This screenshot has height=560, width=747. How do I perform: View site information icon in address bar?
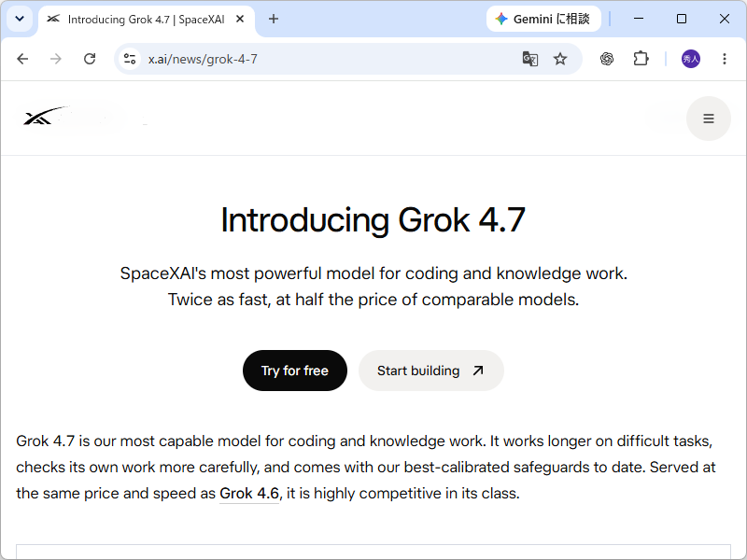click(130, 59)
